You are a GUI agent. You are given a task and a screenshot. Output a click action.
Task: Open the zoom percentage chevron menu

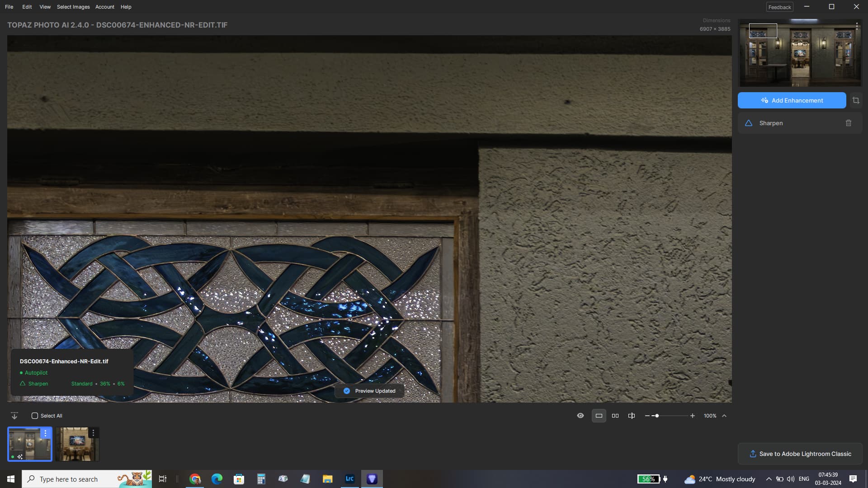(724, 416)
